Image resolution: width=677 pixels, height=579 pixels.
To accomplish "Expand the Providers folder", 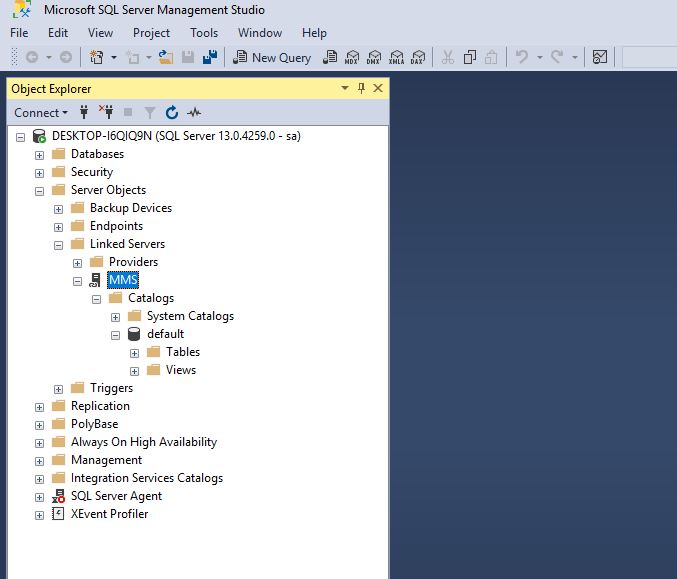I will pos(77,263).
